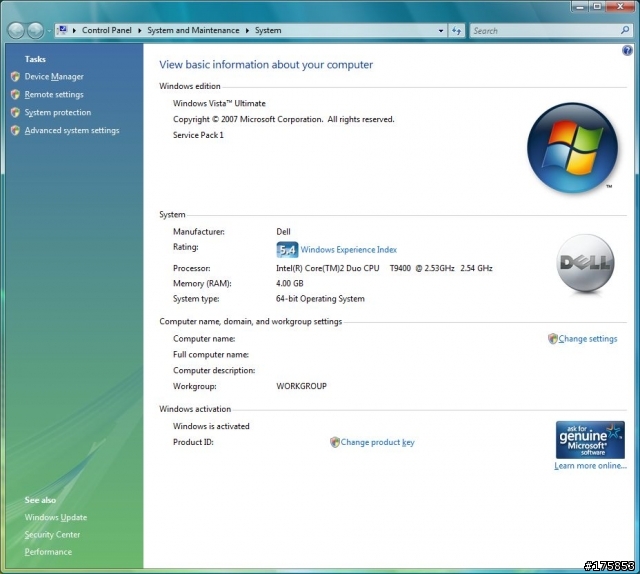
Task: Click the Forward navigation arrow button
Action: tap(36, 31)
